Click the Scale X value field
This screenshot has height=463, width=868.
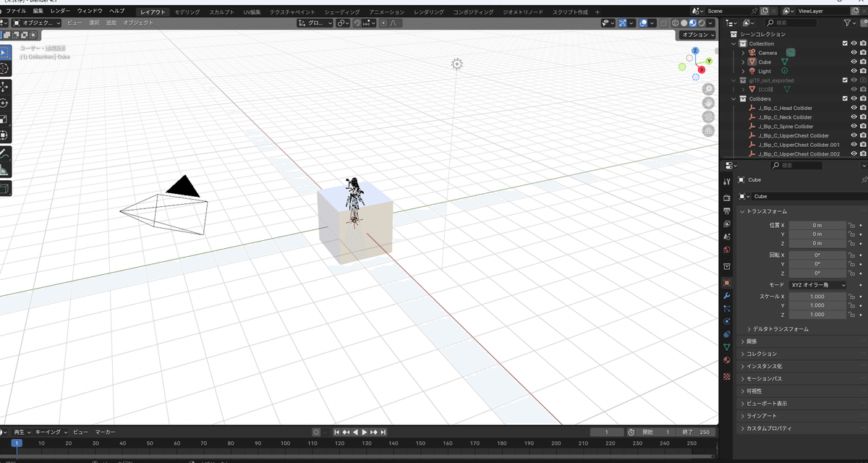(817, 297)
